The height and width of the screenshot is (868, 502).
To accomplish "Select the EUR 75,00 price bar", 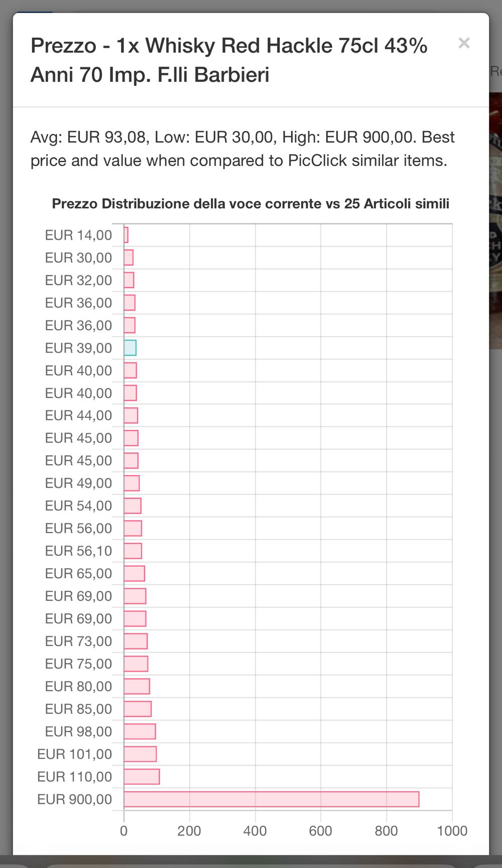I will pos(136,664).
